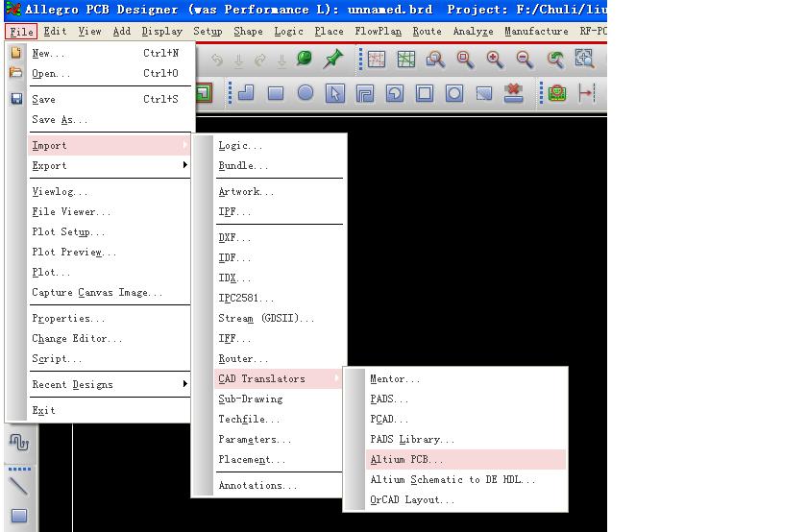This screenshot has height=532, width=807.
Task: Click the Zoom Selection icon
Action: pyautogui.click(x=584, y=59)
